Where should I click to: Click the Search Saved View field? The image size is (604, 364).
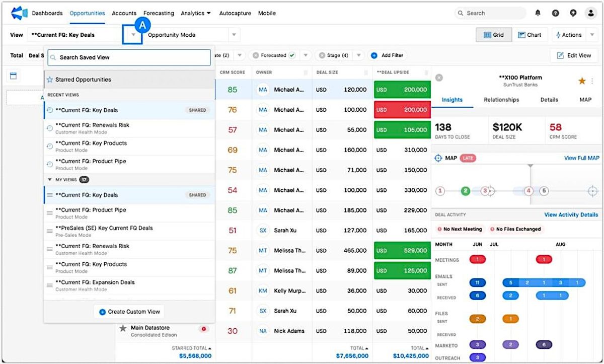(129, 57)
